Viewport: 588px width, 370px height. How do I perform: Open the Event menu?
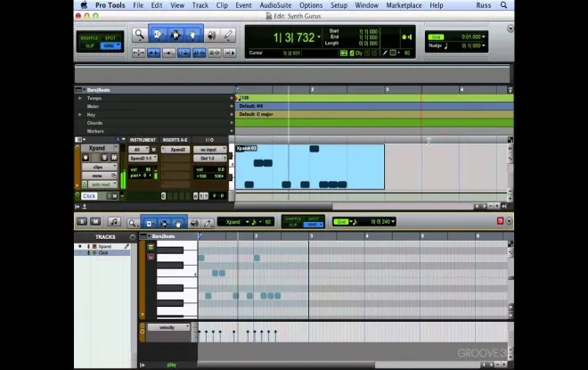(x=243, y=4)
